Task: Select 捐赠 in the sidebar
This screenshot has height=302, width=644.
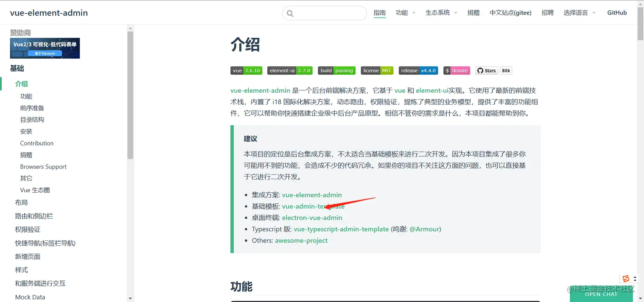Action: pos(26,155)
